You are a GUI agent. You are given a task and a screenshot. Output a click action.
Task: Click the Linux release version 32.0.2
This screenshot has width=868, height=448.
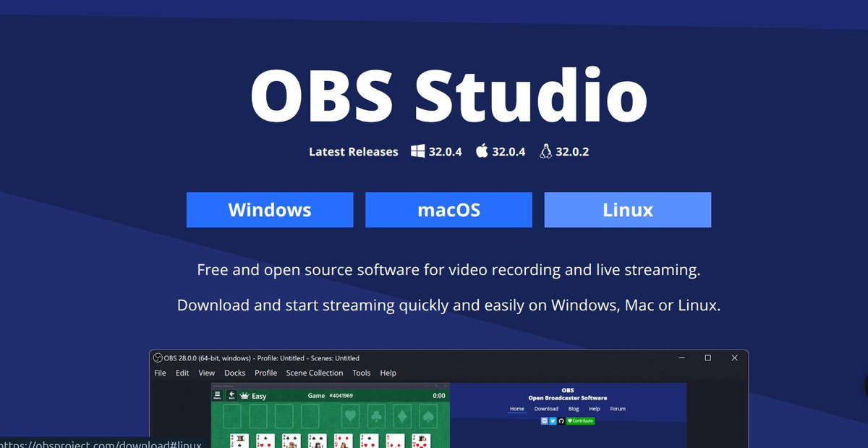pos(572,152)
